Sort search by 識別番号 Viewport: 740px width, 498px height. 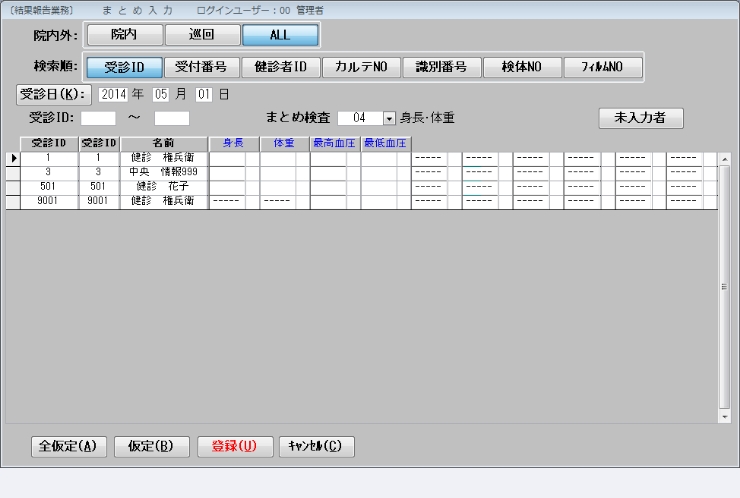[x=442, y=67]
